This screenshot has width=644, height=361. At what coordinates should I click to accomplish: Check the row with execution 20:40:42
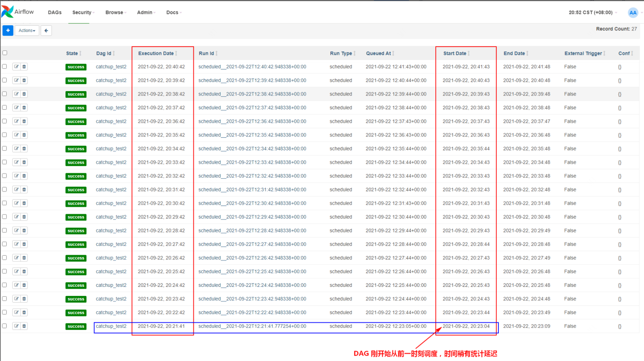point(5,66)
